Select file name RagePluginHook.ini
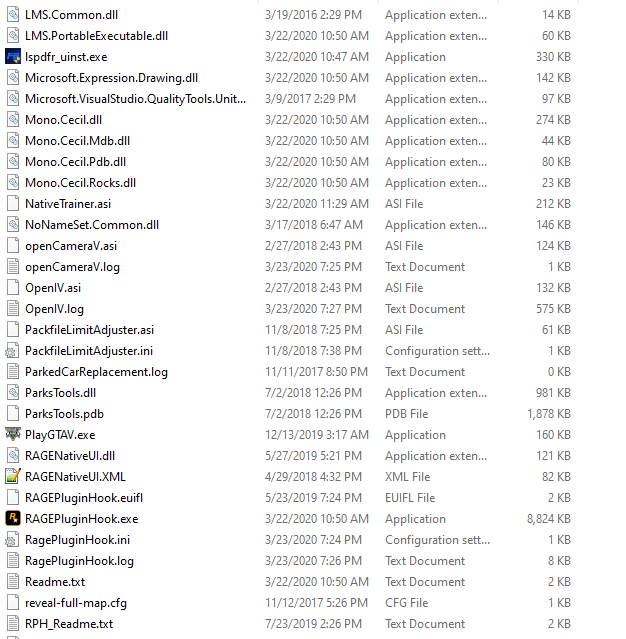 [x=77, y=540]
